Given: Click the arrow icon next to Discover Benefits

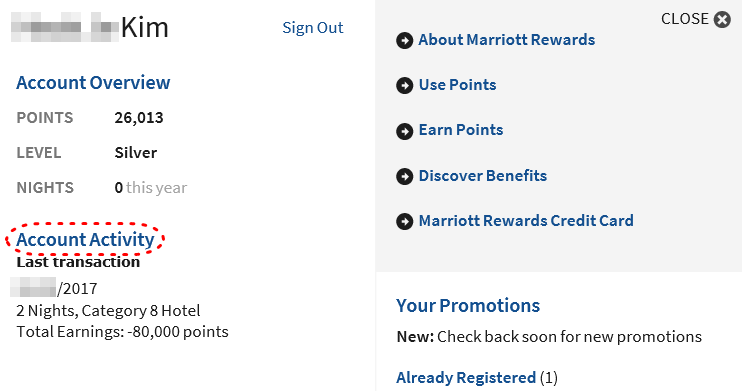Looking at the screenshot, I should point(405,177).
